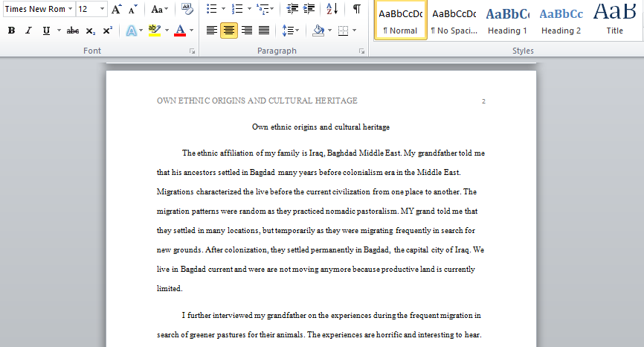The height and width of the screenshot is (347, 644).
Task: Apply the yellow text highlight color
Action: coord(155,31)
